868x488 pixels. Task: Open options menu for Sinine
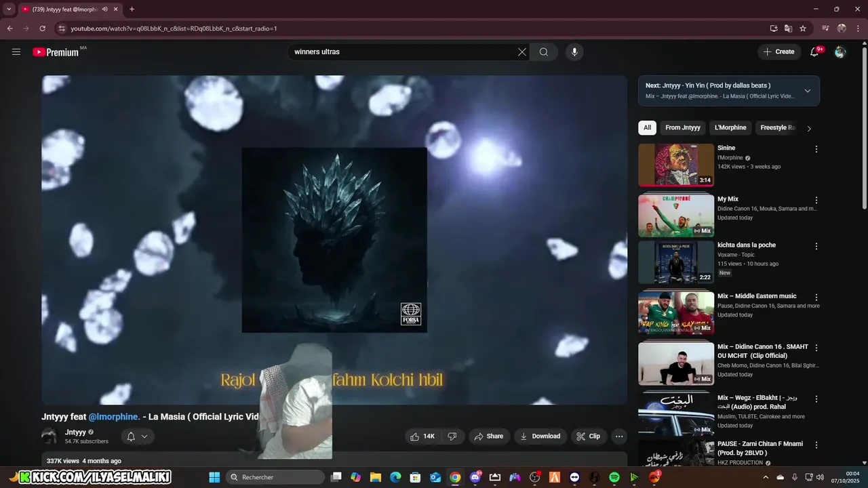(x=816, y=149)
